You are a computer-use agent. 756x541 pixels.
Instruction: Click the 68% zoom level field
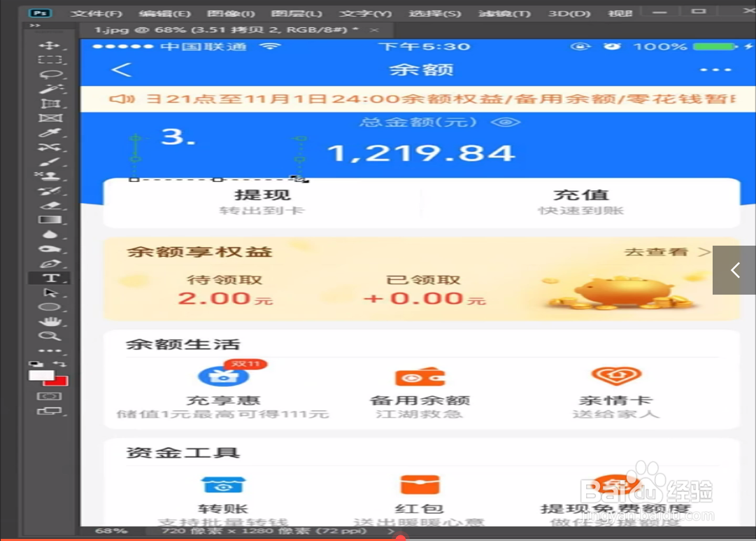pos(111,531)
